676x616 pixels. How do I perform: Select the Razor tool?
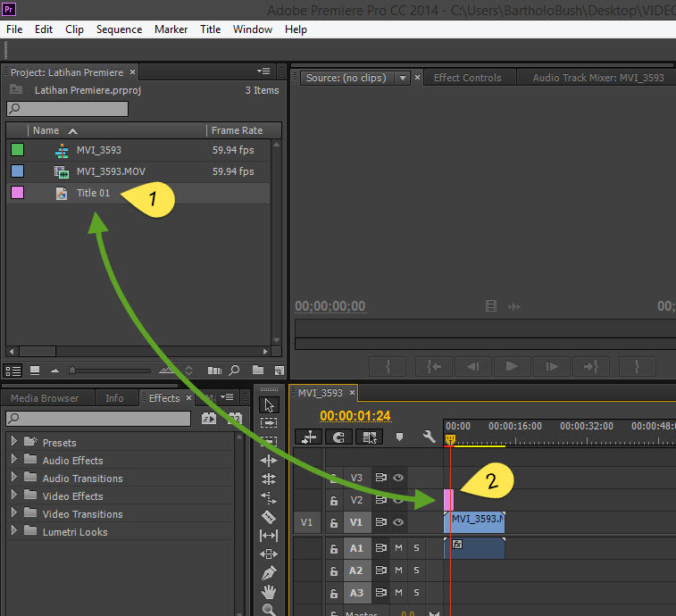(269, 516)
